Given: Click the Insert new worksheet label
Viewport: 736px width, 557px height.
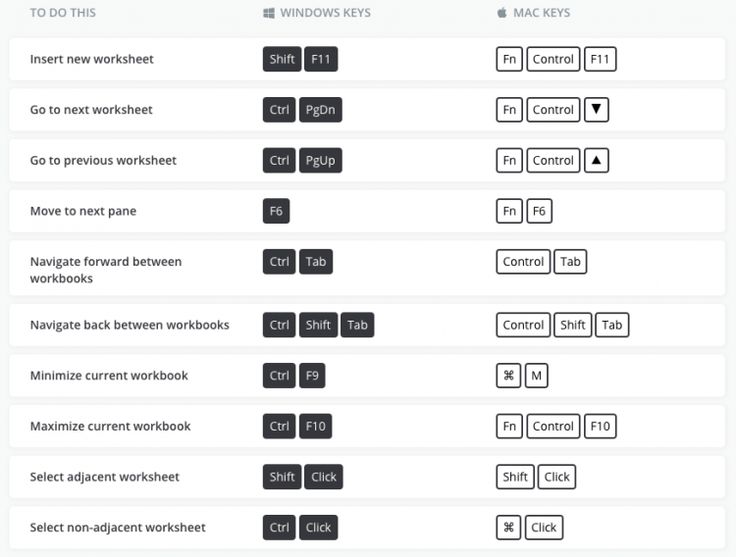Looking at the screenshot, I should tap(92, 59).
